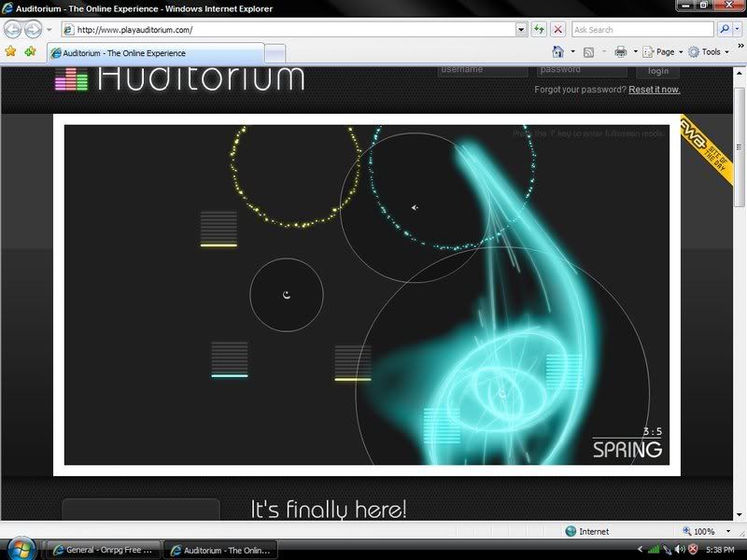Open the Favorites Center star icon
Screen dimensions: 747x560
coord(11,52)
